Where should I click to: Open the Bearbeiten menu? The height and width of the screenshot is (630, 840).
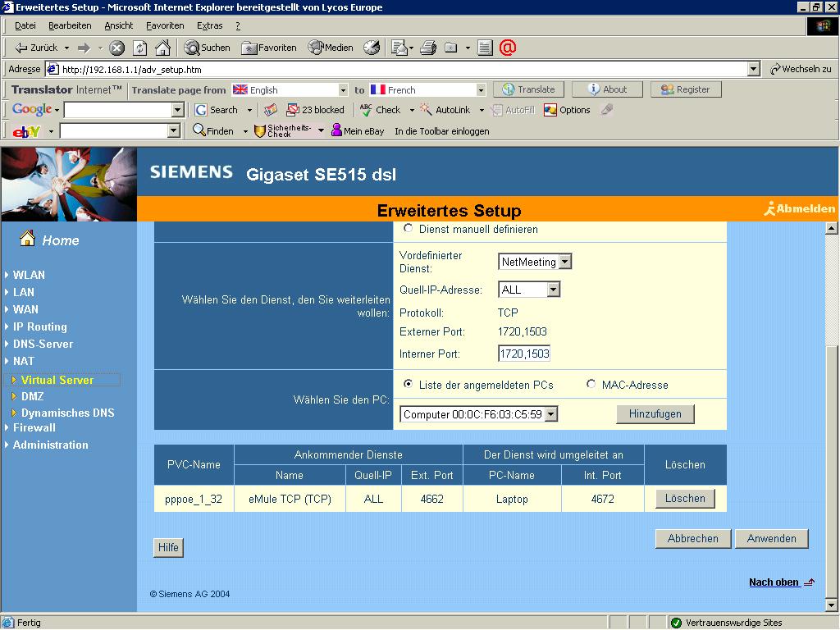point(70,25)
